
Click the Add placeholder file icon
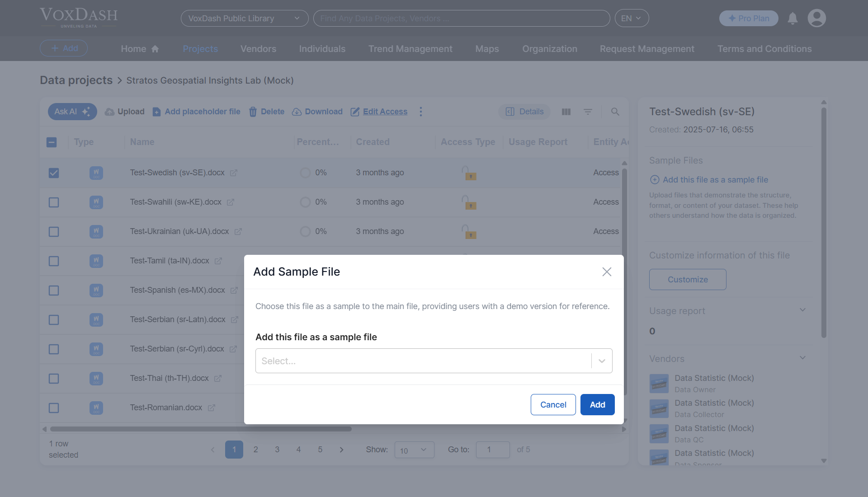156,112
